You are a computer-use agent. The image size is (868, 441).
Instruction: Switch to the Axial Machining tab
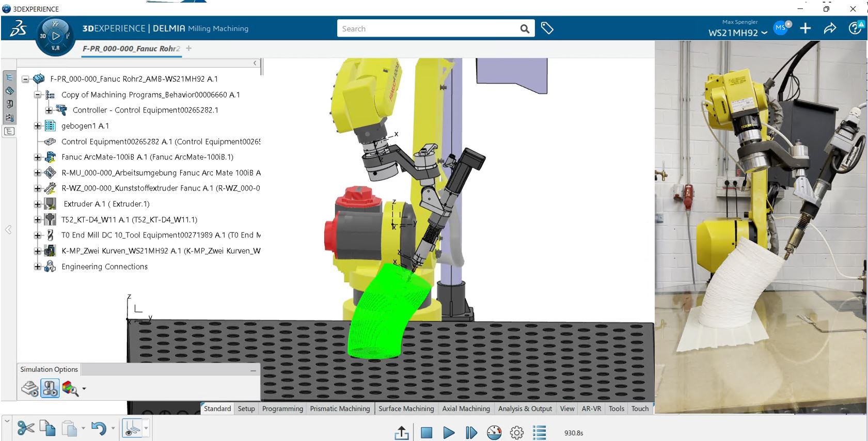pos(466,408)
